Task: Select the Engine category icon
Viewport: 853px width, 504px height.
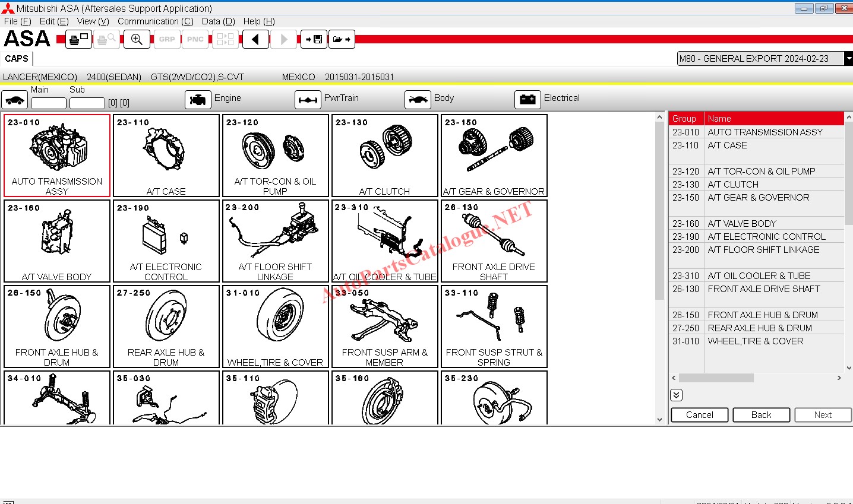Action: click(x=198, y=100)
